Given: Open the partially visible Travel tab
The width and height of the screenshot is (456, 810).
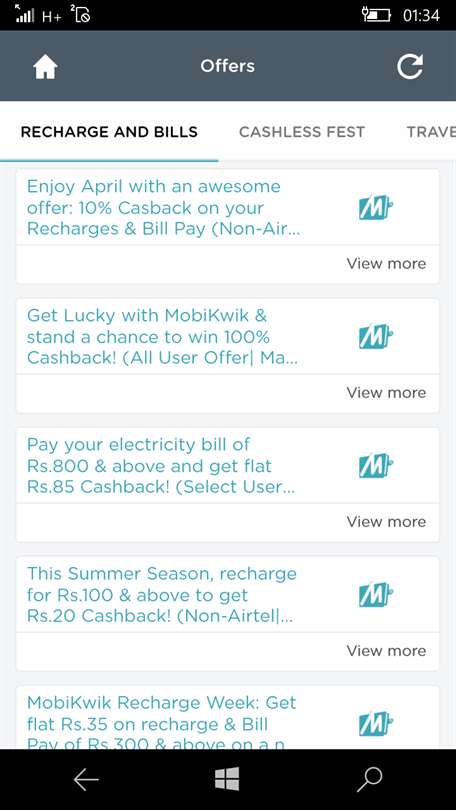Looking at the screenshot, I should 431,132.
